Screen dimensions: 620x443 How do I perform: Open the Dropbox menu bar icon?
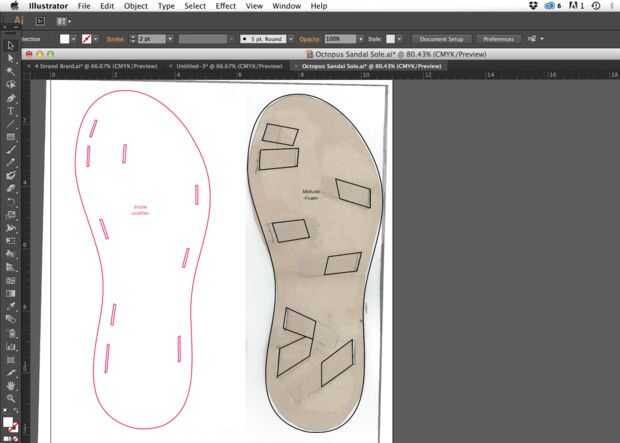click(x=534, y=6)
